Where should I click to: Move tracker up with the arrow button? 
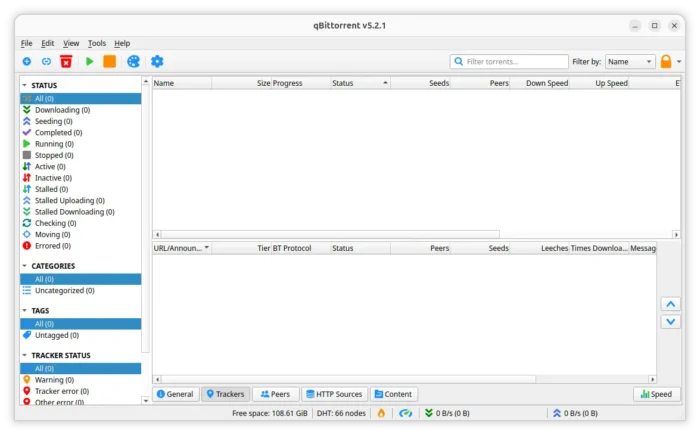click(671, 304)
